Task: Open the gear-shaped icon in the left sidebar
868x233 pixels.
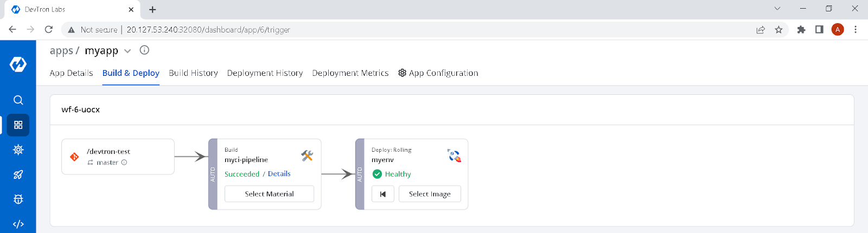Action: click(x=18, y=150)
